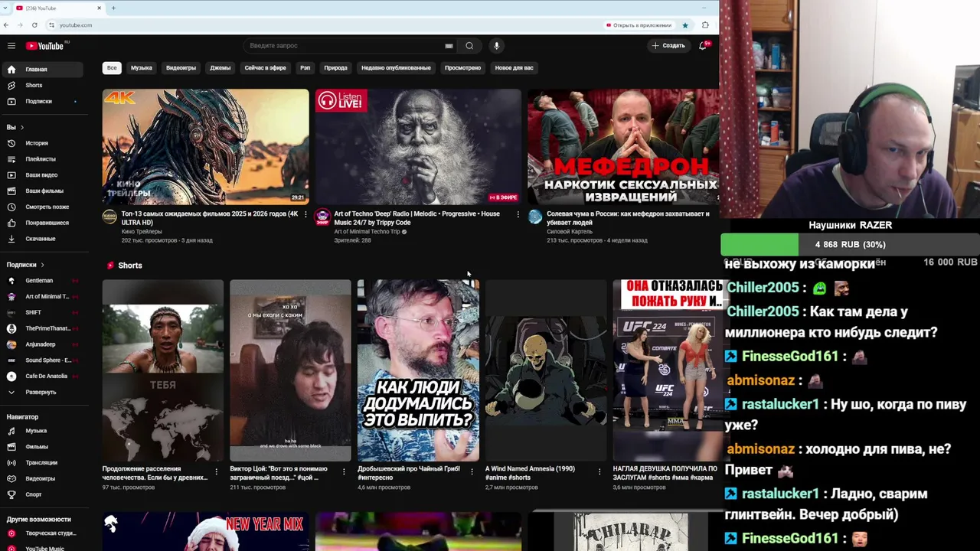Open the Art of Minimal T... subscription
This screenshot has width=980, height=551.
pos(41,297)
